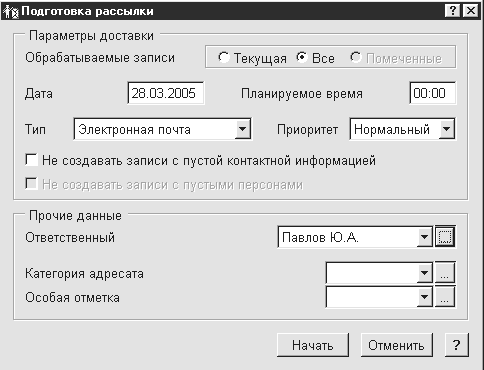The height and width of the screenshot is (370, 484).
Task: Click the application icon in title bar
Action: [11, 12]
